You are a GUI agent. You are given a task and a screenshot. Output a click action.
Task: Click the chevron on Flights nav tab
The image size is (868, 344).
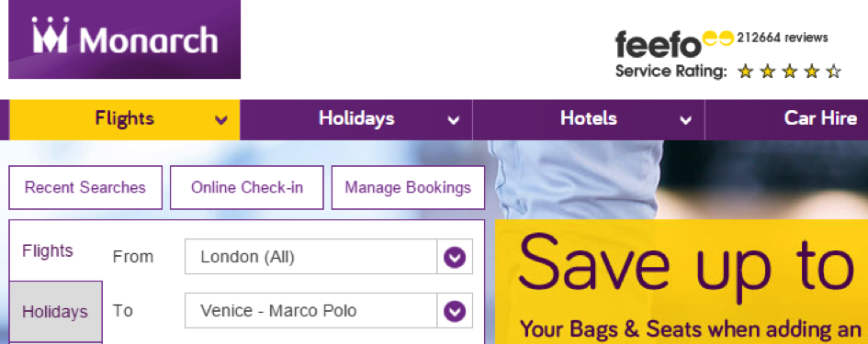point(221,119)
